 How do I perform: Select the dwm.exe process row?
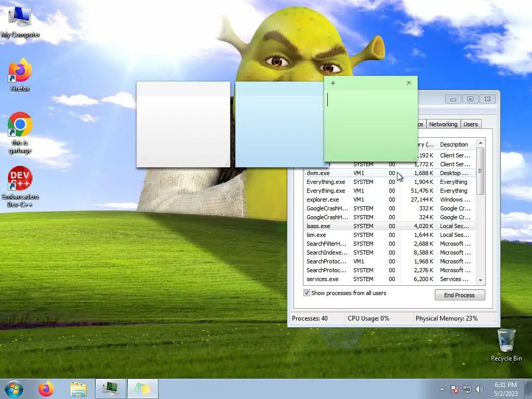click(390, 173)
